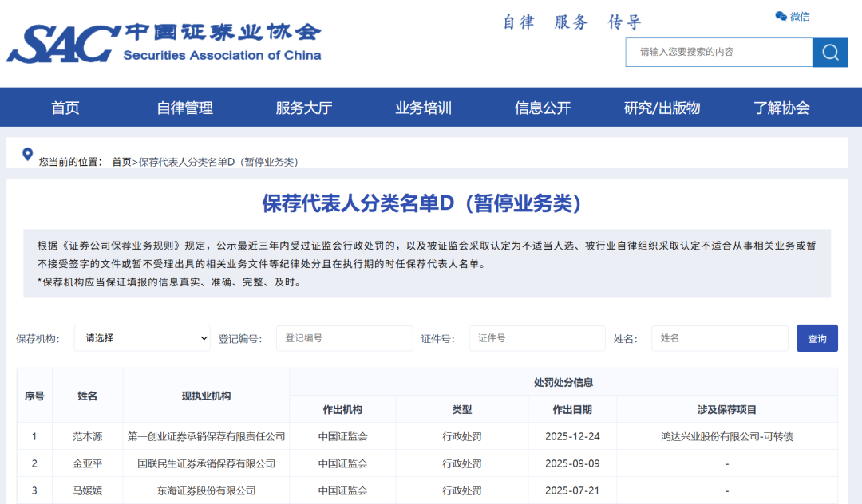Viewport: 862px width, 504px height.
Task: Click 国联民生证券承销保荐有限公司 cell
Action: point(206,463)
